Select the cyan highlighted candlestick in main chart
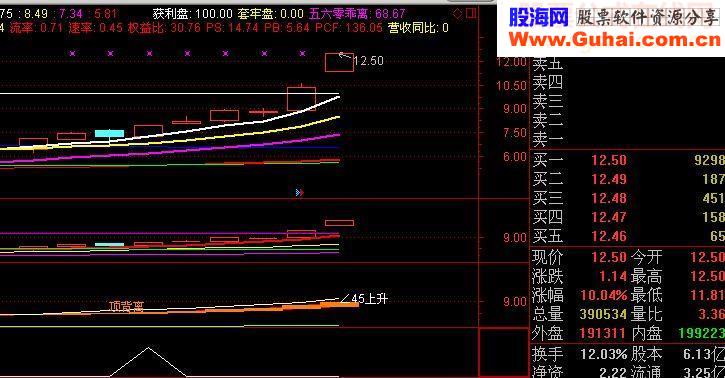Image resolution: width=725 pixels, height=378 pixels. [110, 134]
